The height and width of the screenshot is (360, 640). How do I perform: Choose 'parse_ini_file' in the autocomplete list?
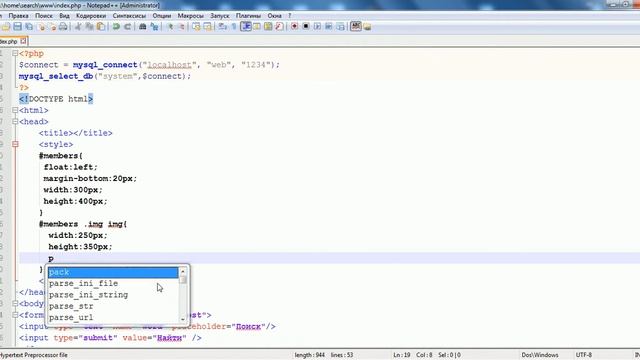[x=113, y=283]
